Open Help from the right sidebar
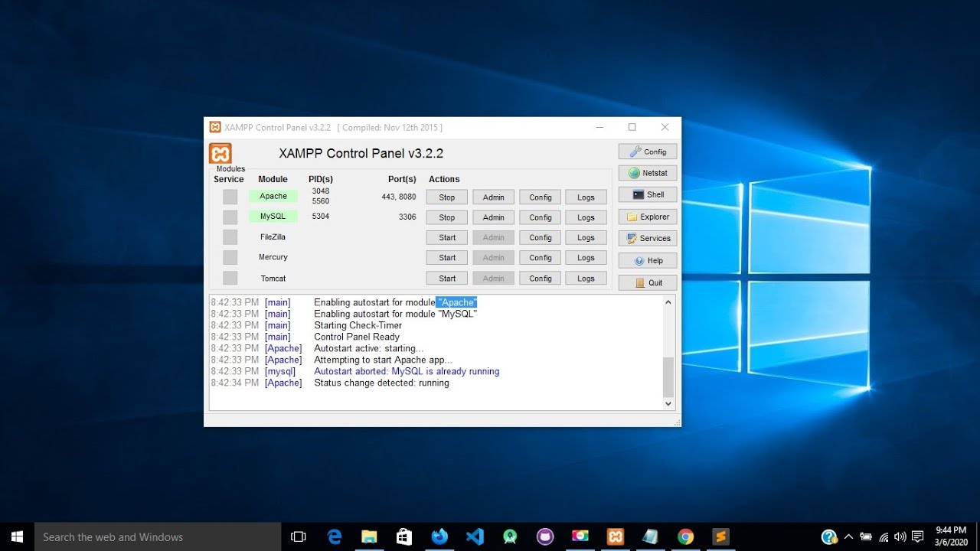This screenshot has width=980, height=551. (648, 260)
